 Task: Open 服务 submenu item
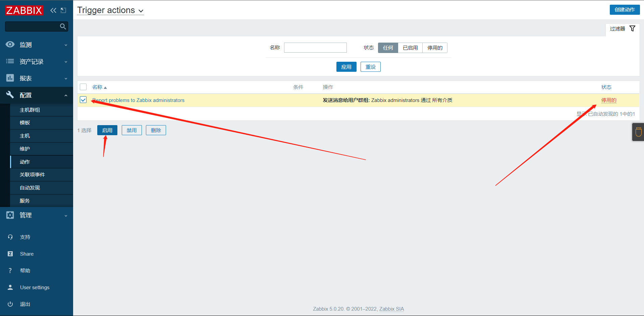tap(42, 201)
